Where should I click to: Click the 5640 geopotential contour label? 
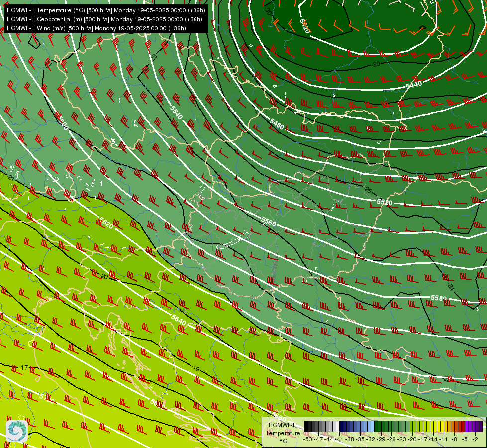[178, 319]
